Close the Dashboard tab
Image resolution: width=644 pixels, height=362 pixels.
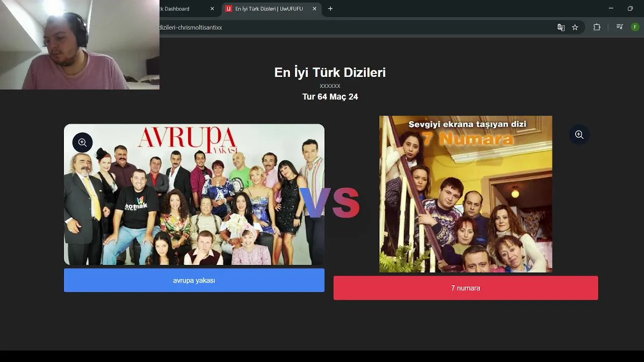(212, 9)
